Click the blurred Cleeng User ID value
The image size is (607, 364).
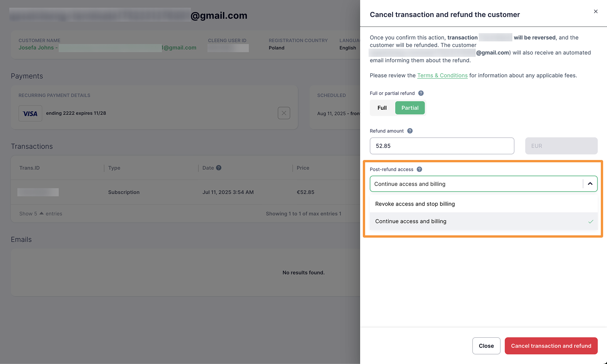pyautogui.click(x=228, y=48)
